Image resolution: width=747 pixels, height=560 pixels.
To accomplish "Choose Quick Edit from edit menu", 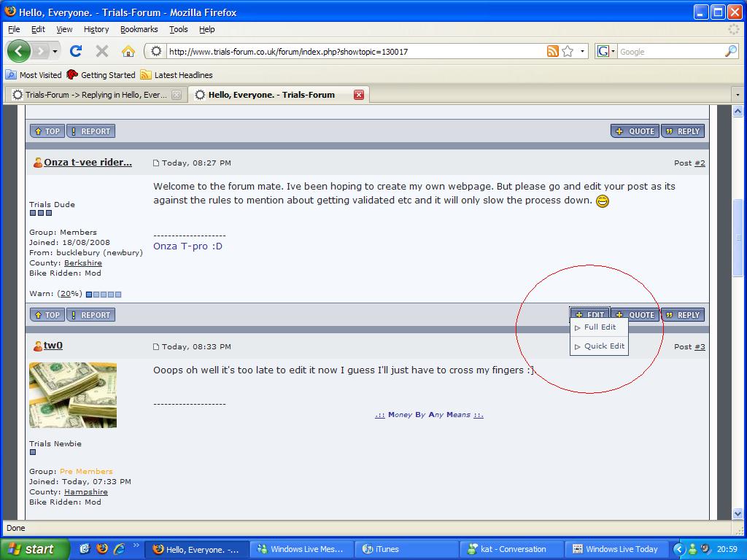I will 600,346.
